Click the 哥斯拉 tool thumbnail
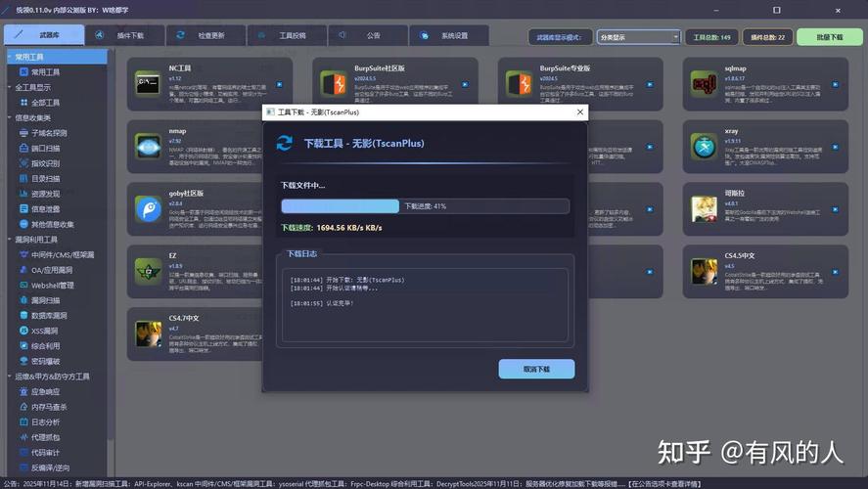This screenshot has width=868, height=489. (x=704, y=209)
